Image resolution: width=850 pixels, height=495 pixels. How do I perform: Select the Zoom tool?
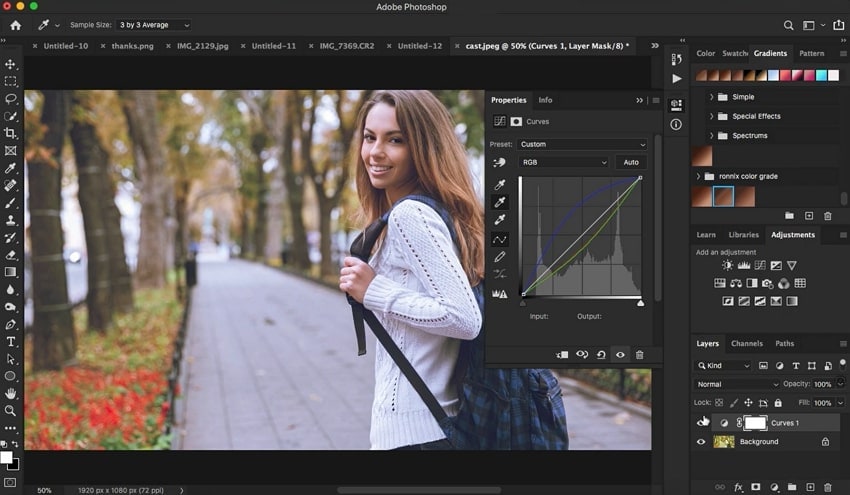[x=10, y=410]
